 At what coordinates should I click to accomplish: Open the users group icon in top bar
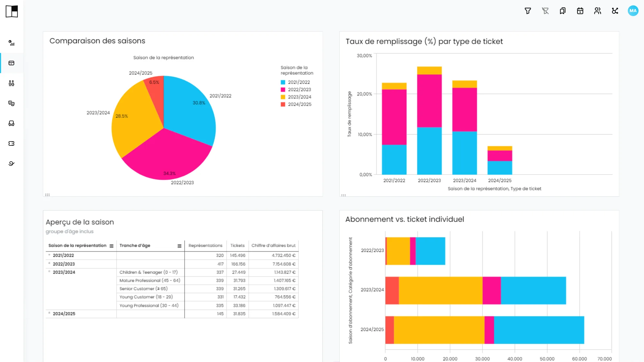[598, 11]
